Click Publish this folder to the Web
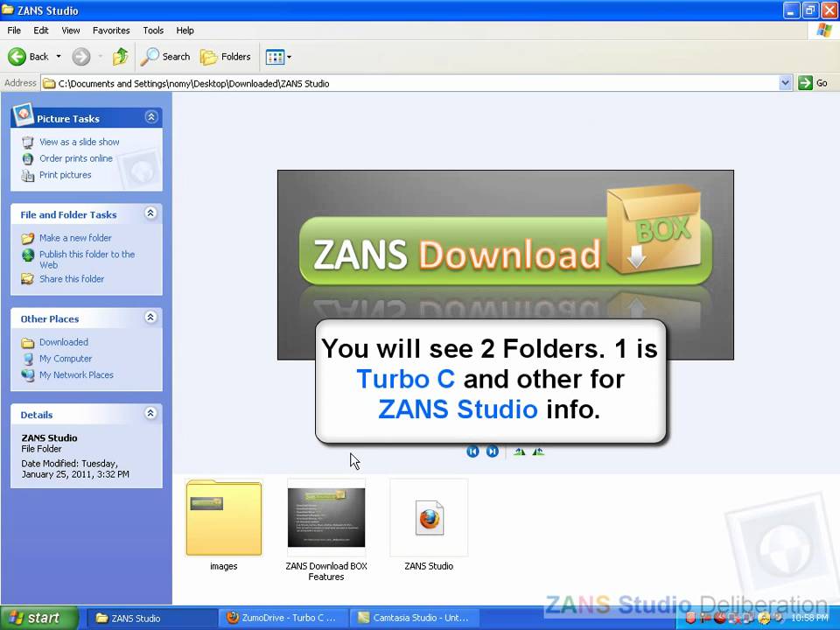This screenshot has height=630, width=840. [87, 259]
